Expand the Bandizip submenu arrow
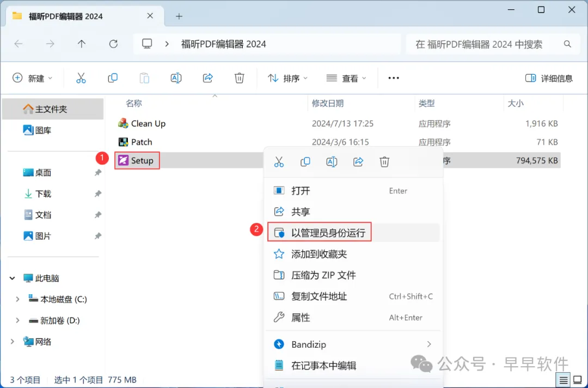Viewport: 588px width, 388px height. (x=429, y=344)
